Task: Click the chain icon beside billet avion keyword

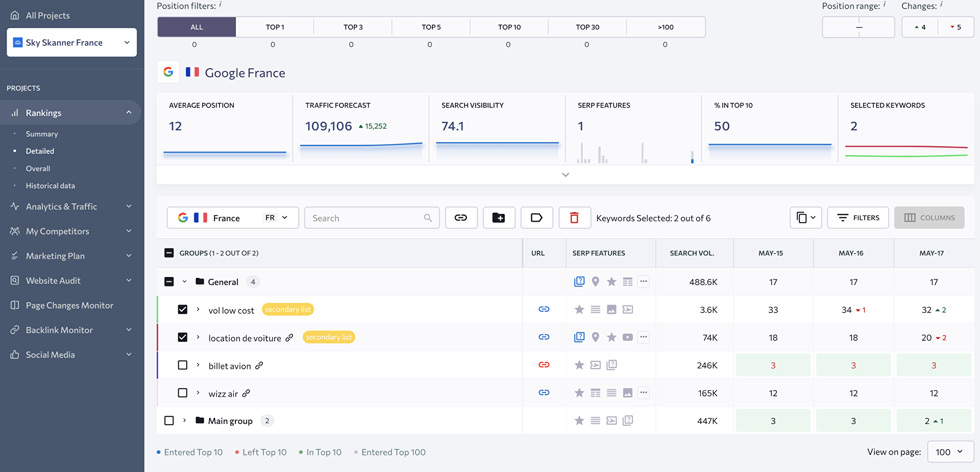Action: (259, 365)
